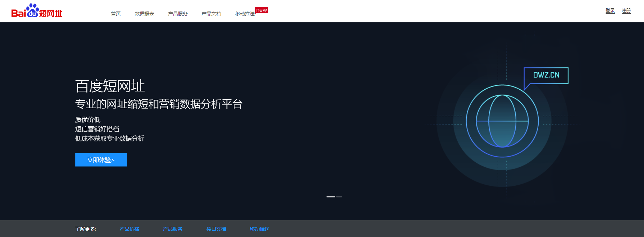The height and width of the screenshot is (237, 644).
Task: Open the 数据报表 nav item
Action: pyautogui.click(x=144, y=14)
